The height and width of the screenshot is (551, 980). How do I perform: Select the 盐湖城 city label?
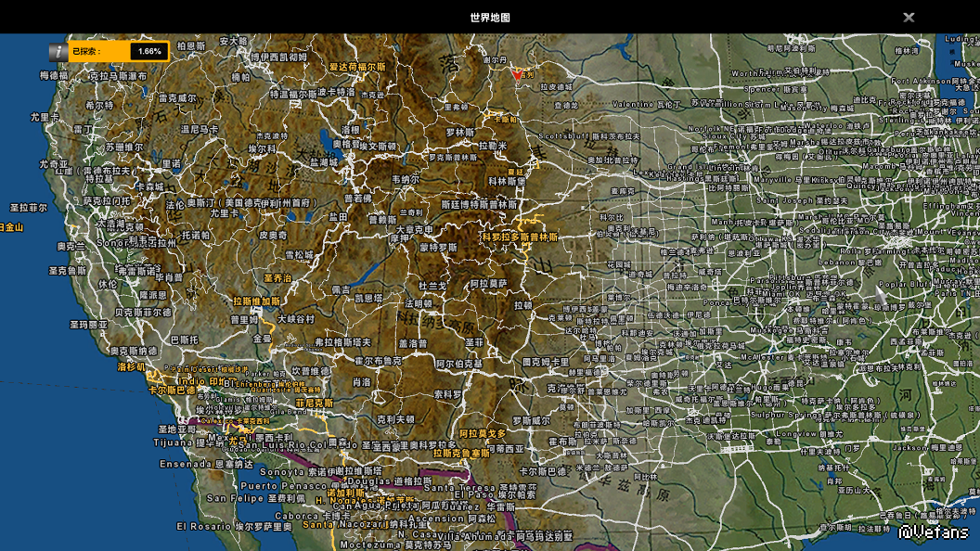324,162
